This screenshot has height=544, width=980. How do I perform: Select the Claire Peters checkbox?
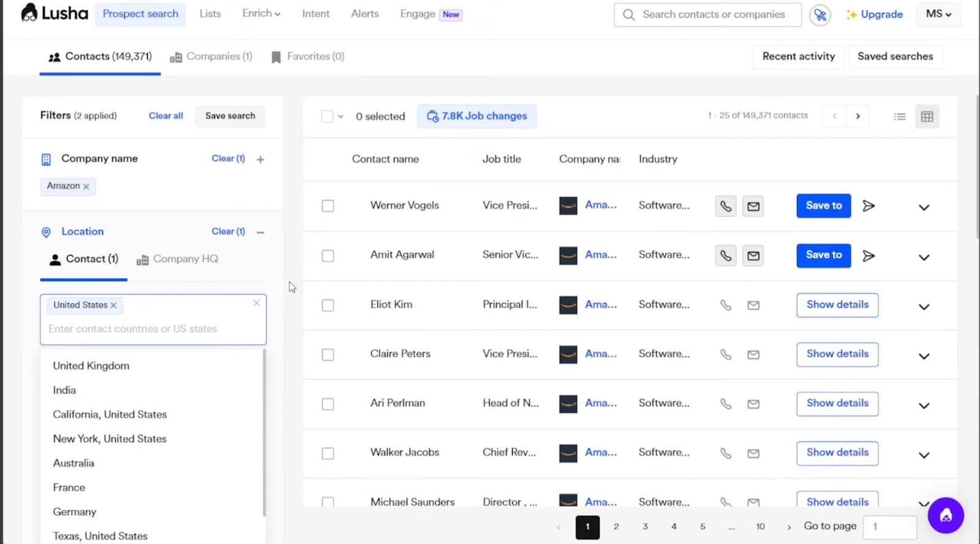[x=328, y=355]
